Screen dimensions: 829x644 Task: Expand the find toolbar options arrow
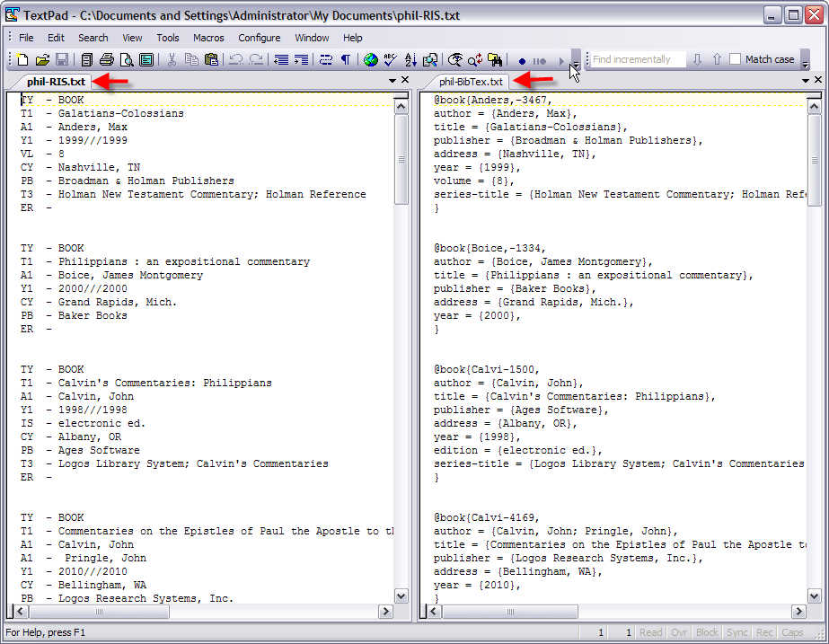tap(806, 65)
